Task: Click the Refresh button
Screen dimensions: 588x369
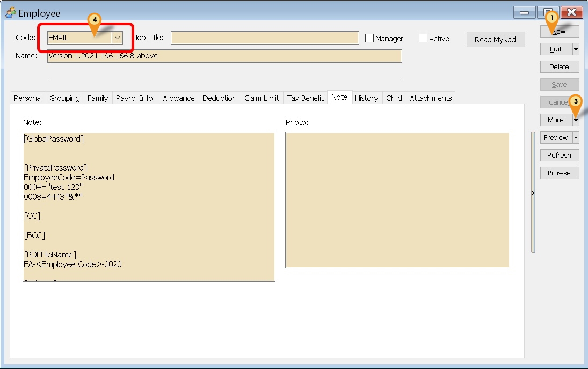Action: tap(559, 155)
